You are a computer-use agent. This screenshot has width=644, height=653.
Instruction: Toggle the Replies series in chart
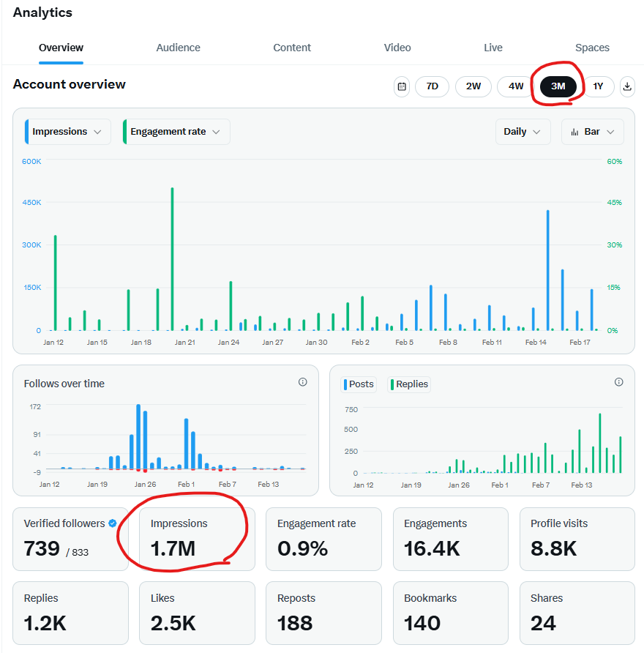tap(410, 384)
